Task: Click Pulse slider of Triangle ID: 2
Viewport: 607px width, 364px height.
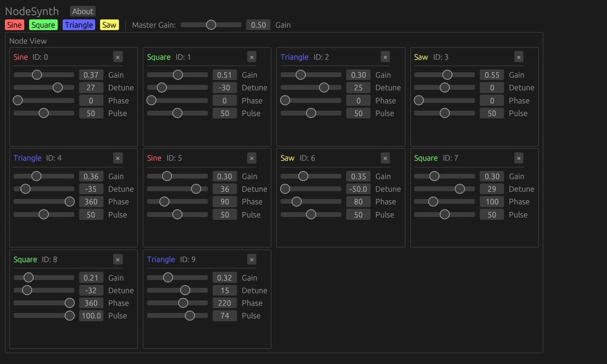Action: tap(311, 113)
